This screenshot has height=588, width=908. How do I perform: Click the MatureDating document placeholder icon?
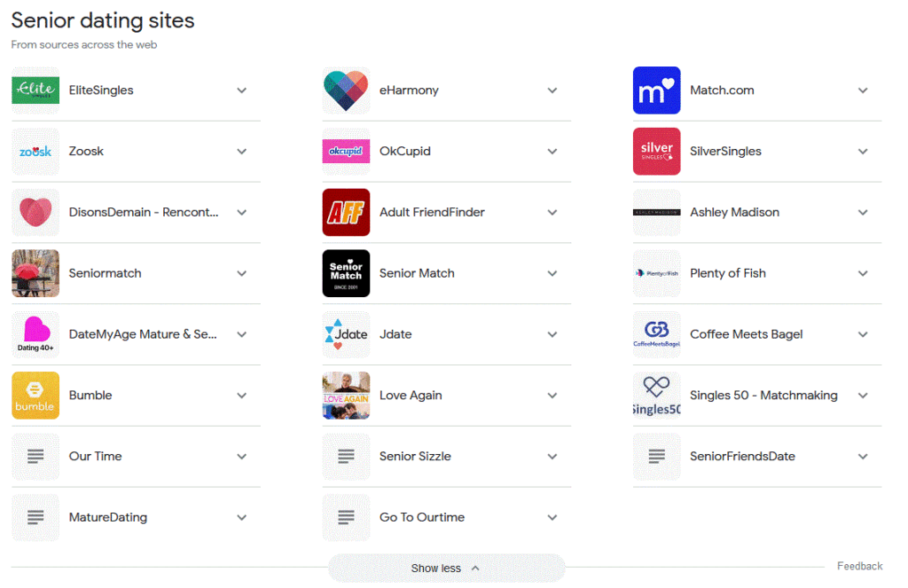pyautogui.click(x=35, y=518)
